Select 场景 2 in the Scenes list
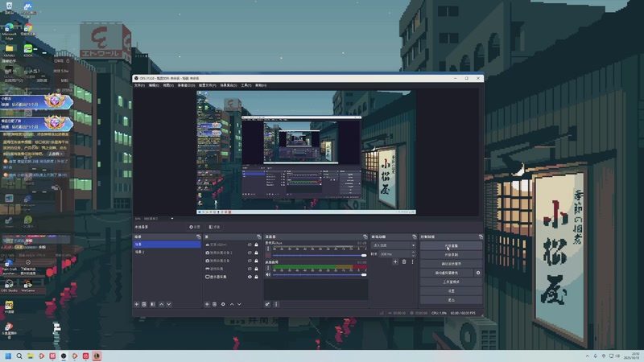 coord(167,252)
